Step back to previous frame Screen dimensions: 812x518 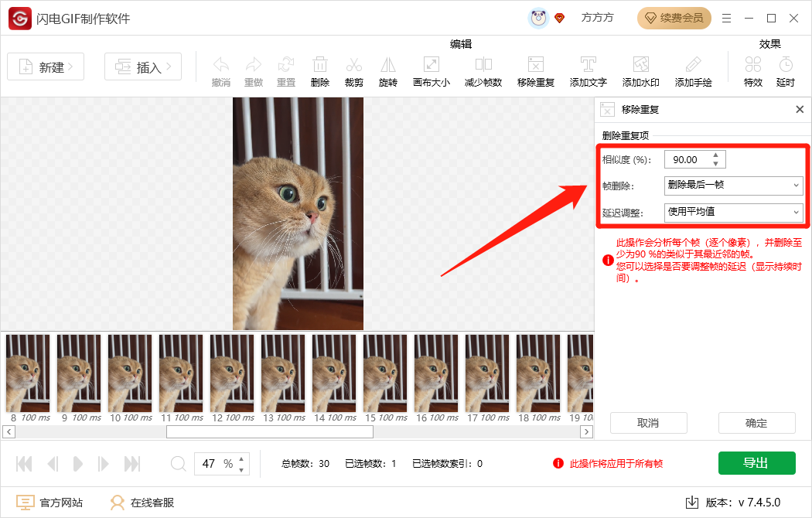(x=53, y=464)
